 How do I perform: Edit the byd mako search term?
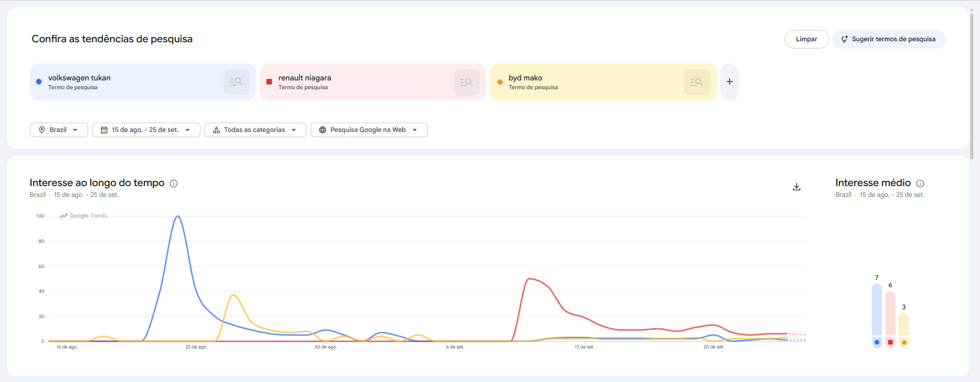(525, 78)
